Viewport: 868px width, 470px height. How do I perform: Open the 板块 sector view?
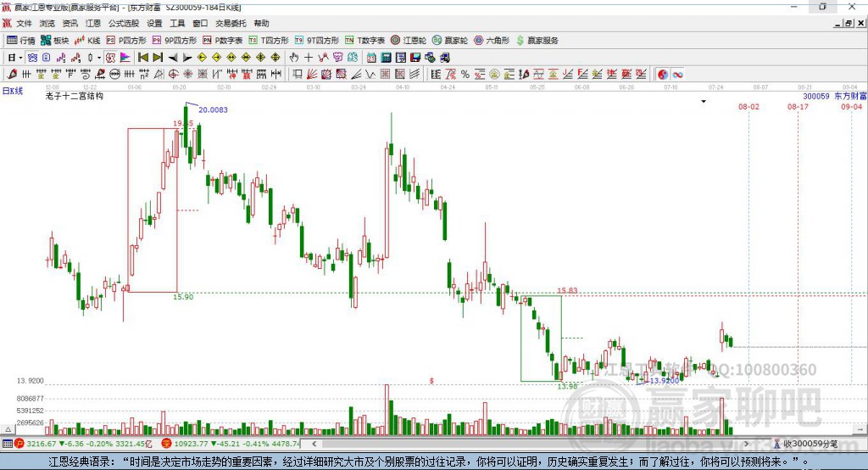(x=54, y=41)
